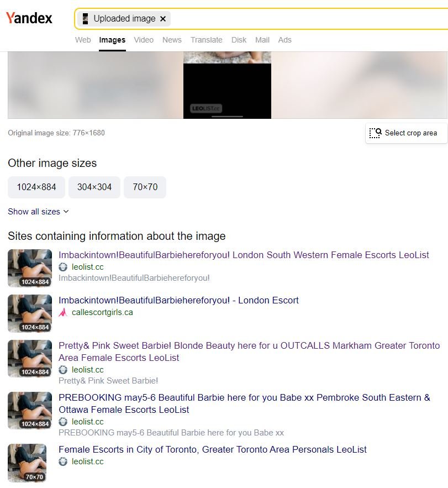Remove the Uploaded image chip
Viewport: 448px width, 488px height.
click(x=163, y=19)
